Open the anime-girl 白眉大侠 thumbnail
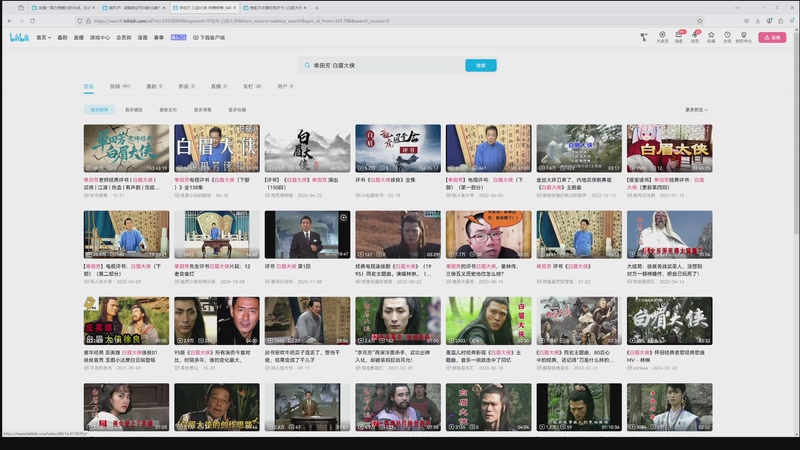Viewport: 800px width, 450px height. point(670,148)
